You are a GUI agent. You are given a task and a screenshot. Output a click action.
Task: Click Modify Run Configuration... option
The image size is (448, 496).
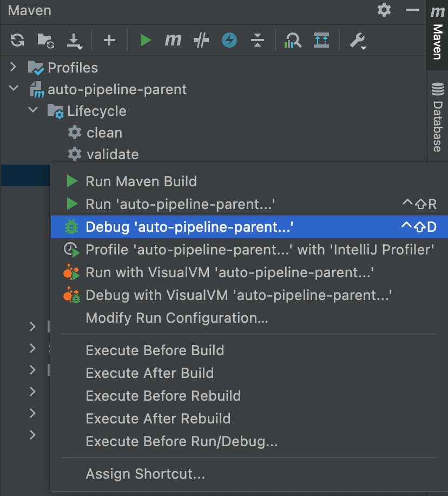pyautogui.click(x=177, y=318)
